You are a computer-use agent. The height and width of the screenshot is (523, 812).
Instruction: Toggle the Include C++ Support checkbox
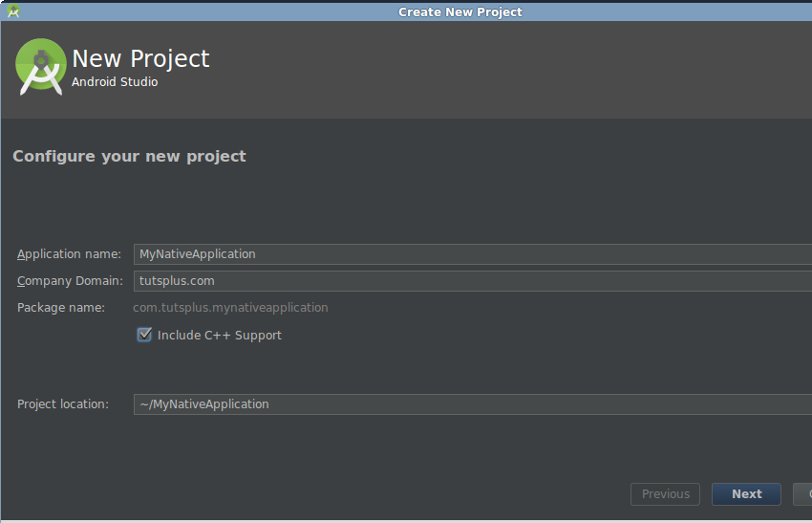[x=144, y=335]
